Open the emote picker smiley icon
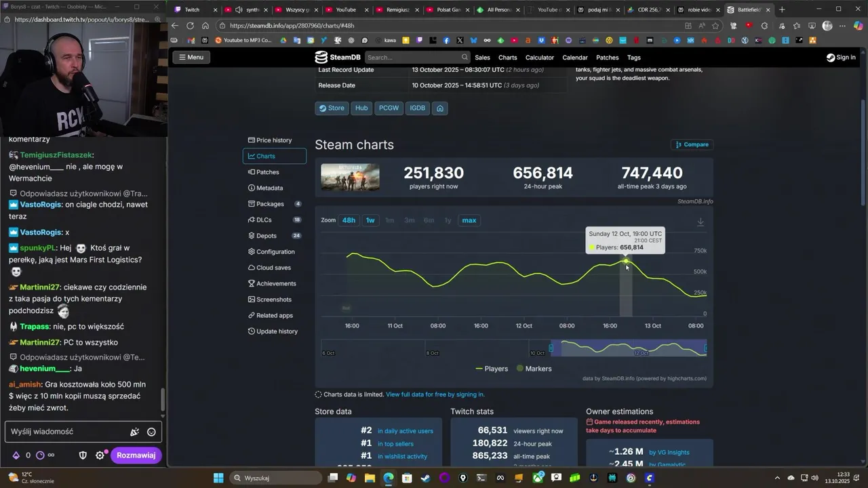868x488 pixels. pyautogui.click(x=151, y=432)
